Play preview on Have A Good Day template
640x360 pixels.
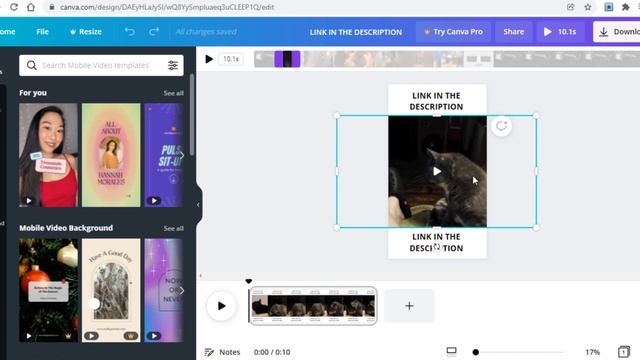[91, 336]
